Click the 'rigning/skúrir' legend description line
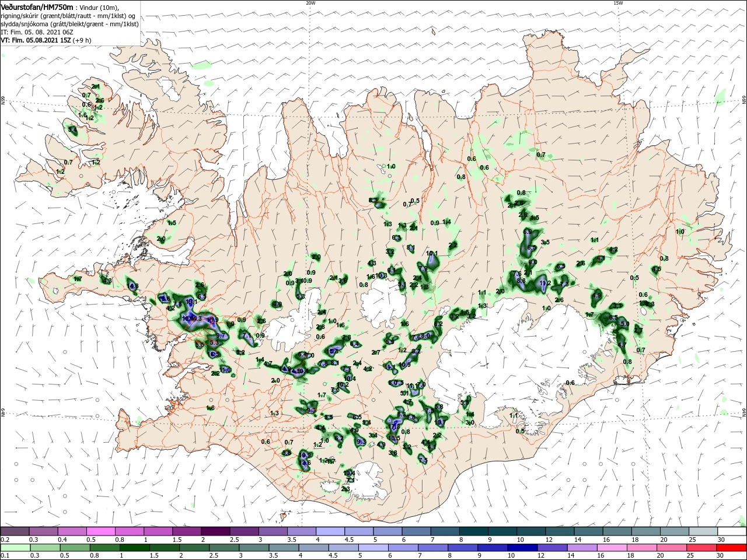 [68, 15]
